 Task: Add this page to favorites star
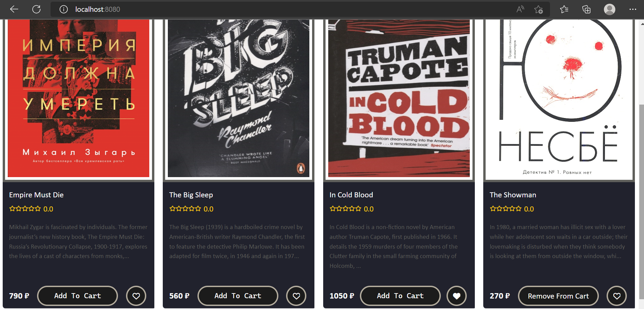coord(539,9)
